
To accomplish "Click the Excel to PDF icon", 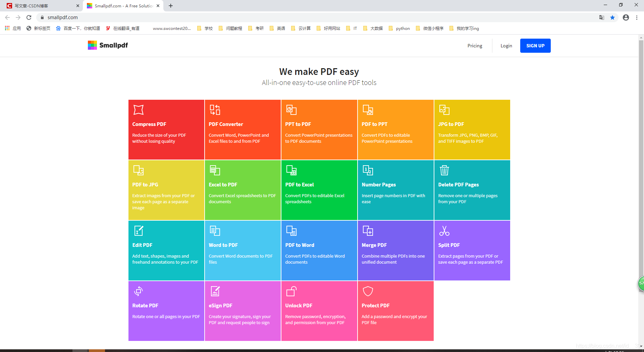I will pyautogui.click(x=215, y=170).
